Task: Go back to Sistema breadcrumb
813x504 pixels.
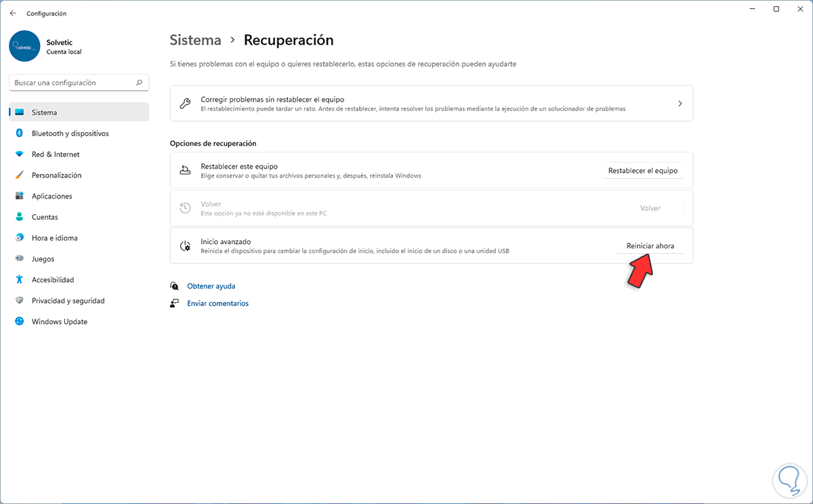Action: [x=195, y=40]
